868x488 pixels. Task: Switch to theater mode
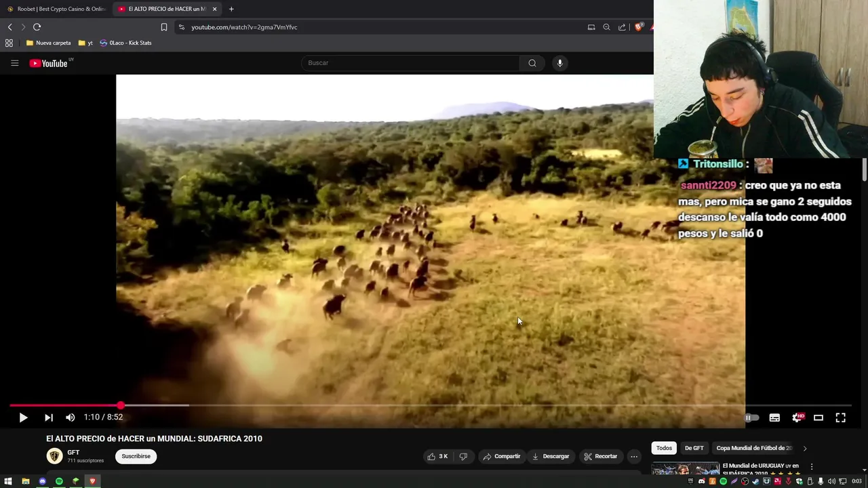818,418
